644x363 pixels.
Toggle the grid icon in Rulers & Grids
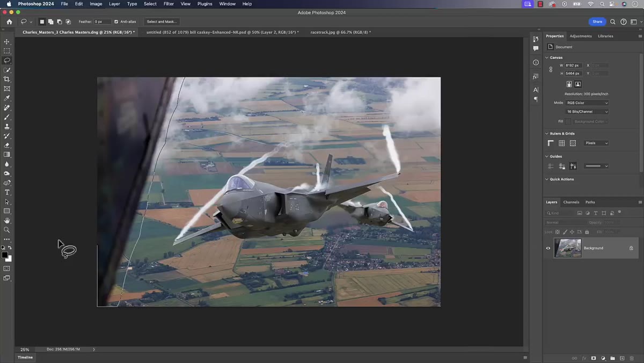click(562, 143)
